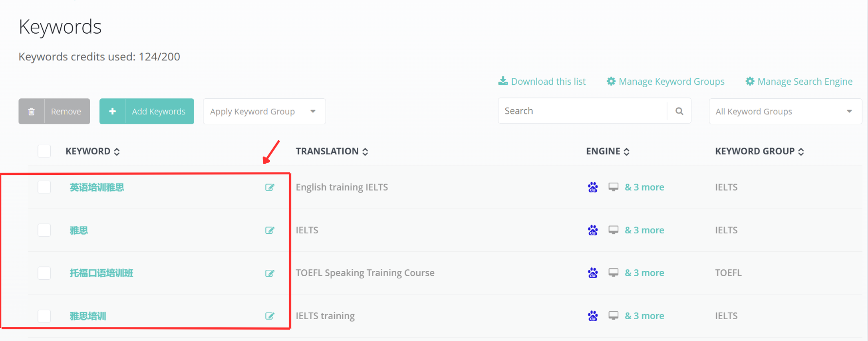The height and width of the screenshot is (341, 868).
Task: Sort table by Engine column
Action: coord(608,152)
